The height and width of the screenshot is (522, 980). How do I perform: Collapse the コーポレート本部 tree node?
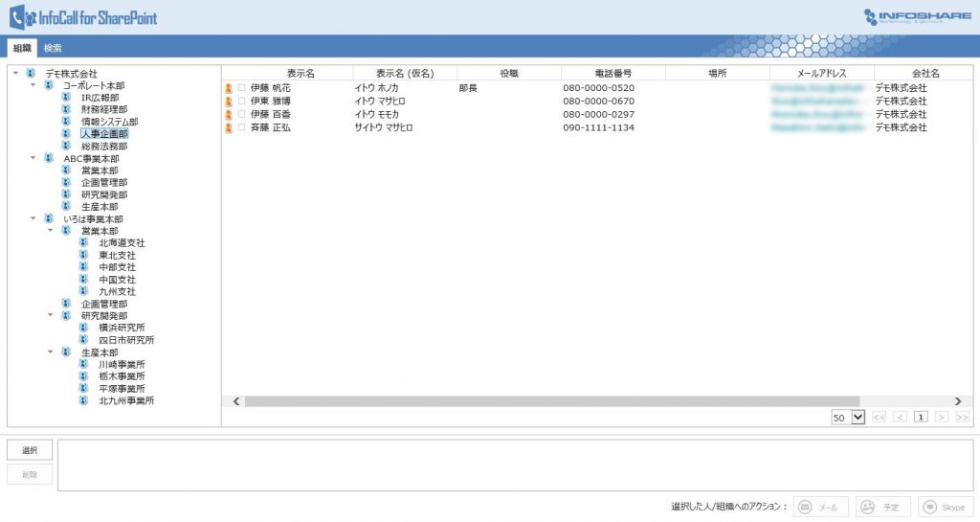[x=33, y=85]
